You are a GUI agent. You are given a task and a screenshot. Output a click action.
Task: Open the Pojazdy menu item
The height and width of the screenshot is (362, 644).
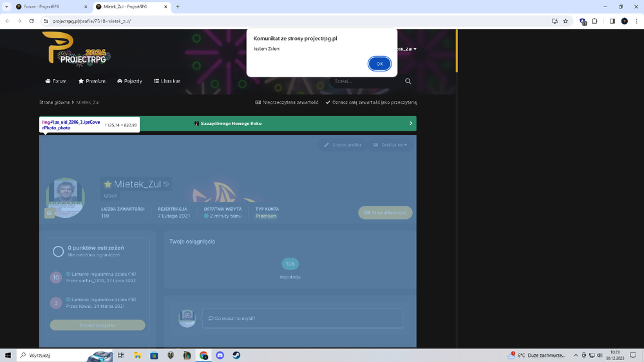(x=129, y=81)
